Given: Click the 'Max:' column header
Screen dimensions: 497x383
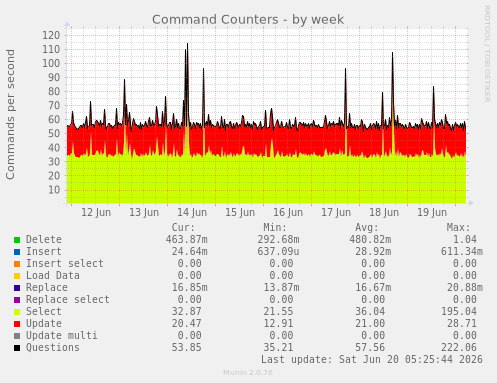Looking at the screenshot, I should [458, 227].
